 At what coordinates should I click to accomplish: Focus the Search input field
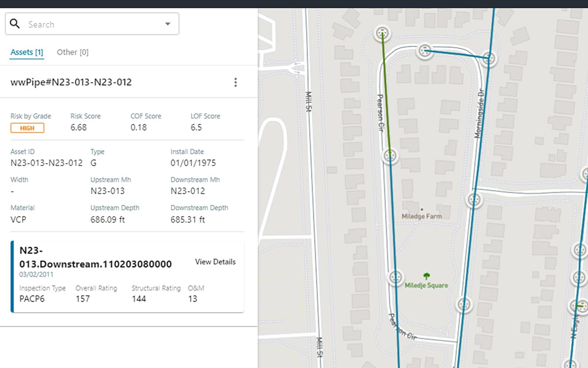point(92,24)
